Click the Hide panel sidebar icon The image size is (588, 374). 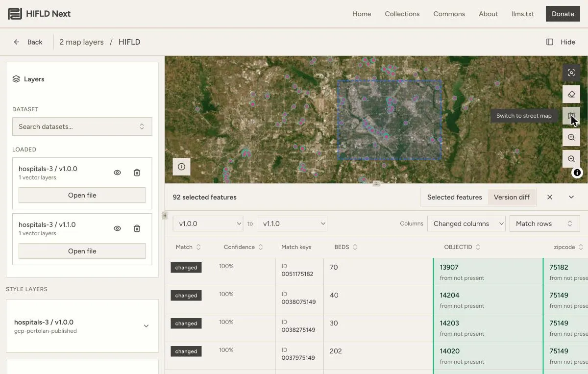click(x=550, y=42)
